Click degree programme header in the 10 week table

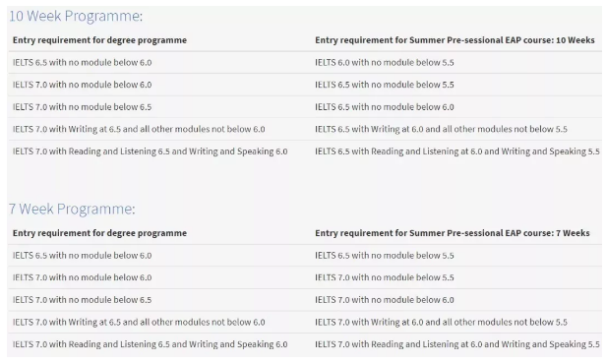coord(99,40)
